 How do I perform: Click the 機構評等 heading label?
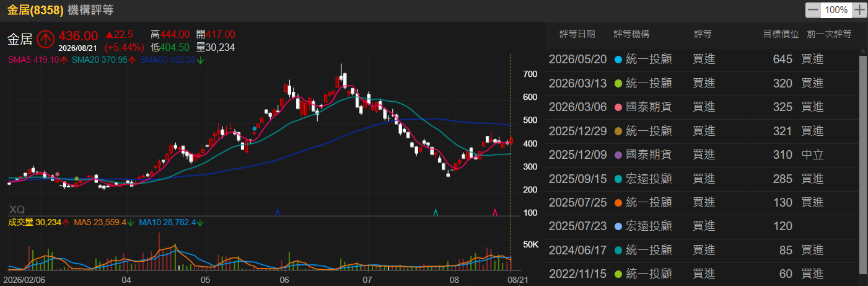90,10
